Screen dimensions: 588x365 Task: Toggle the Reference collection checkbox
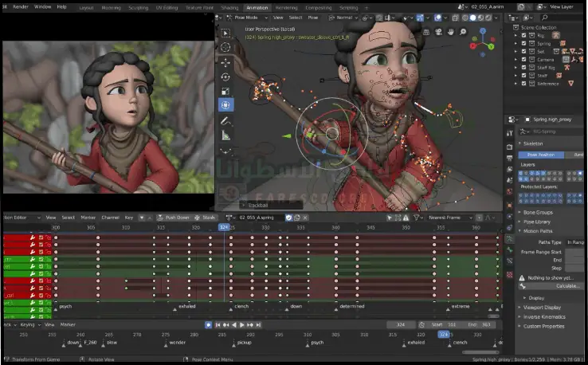click(523, 84)
